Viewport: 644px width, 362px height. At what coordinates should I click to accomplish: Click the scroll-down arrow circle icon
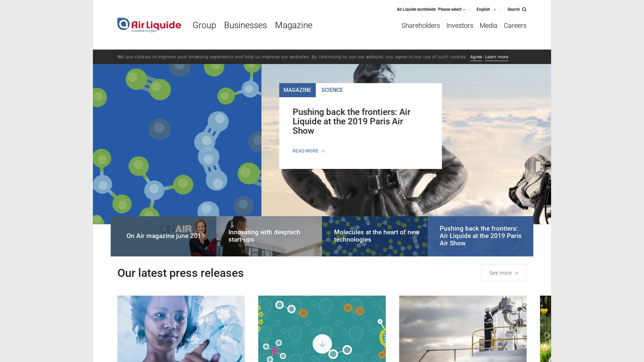(x=322, y=344)
